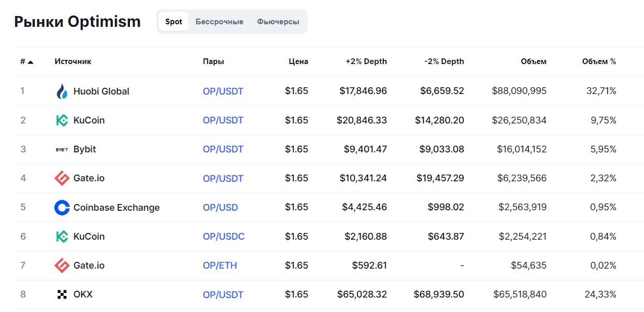Switch to the Фьючерсы tab

click(x=278, y=22)
